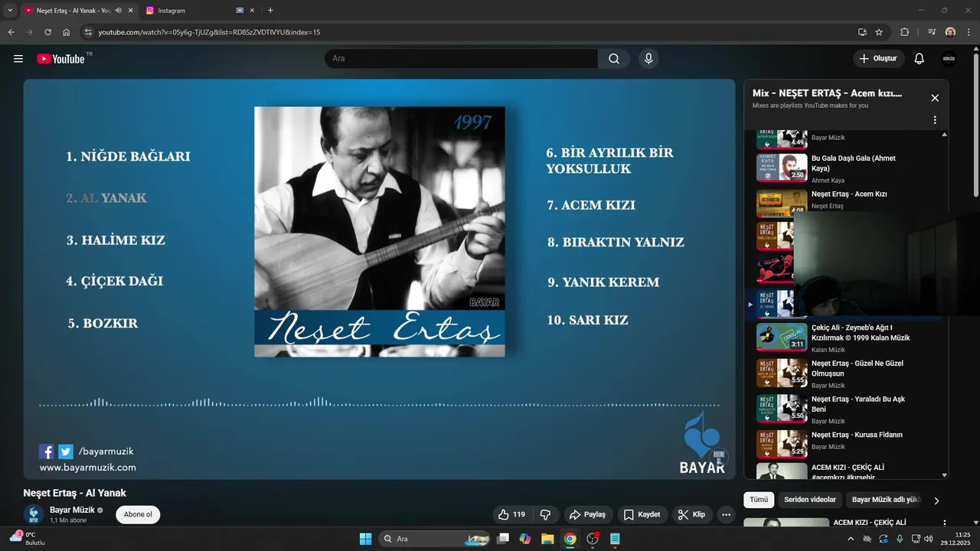Mute the tab using the speaker icon
The image size is (980, 551).
point(118,11)
